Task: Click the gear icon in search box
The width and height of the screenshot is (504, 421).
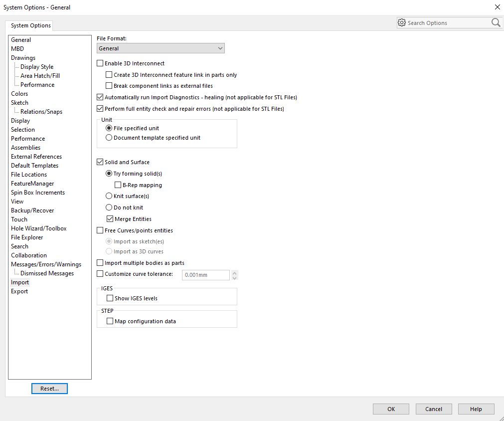Action: 402,22
